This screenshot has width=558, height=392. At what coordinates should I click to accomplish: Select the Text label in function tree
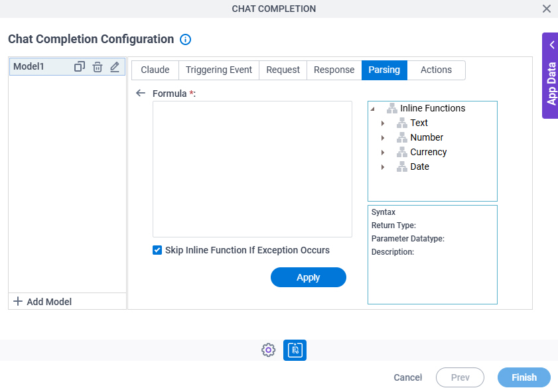[419, 123]
